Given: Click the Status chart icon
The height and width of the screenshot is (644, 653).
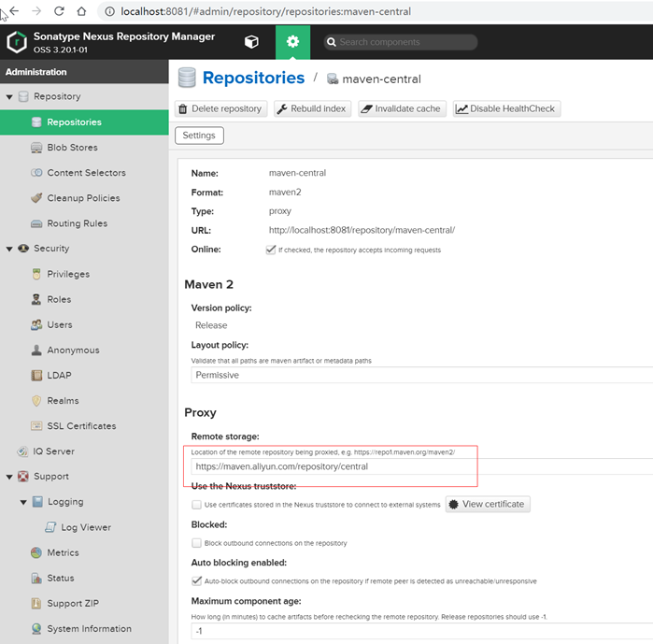Looking at the screenshot, I should point(36,579).
